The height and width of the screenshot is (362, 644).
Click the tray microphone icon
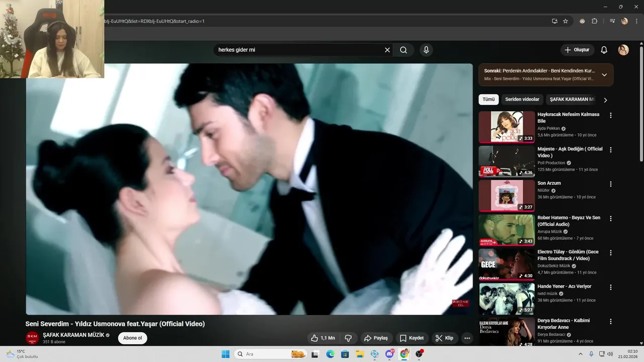pos(591,354)
